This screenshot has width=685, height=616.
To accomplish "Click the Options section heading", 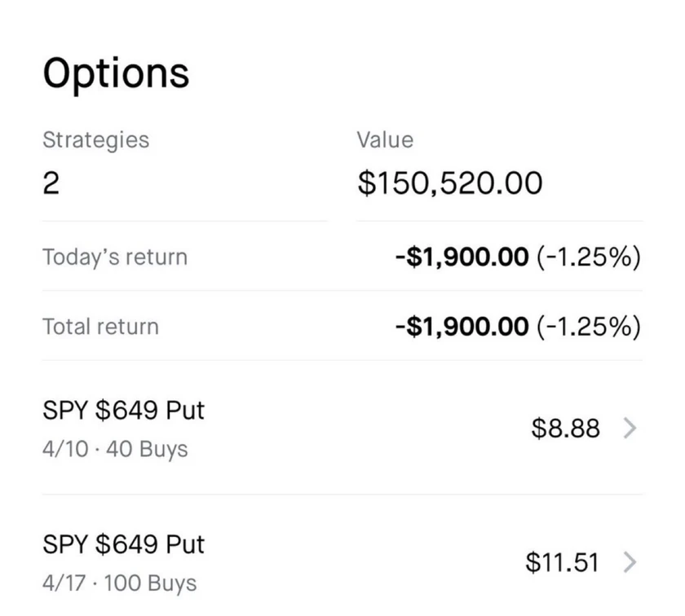I will click(116, 73).
